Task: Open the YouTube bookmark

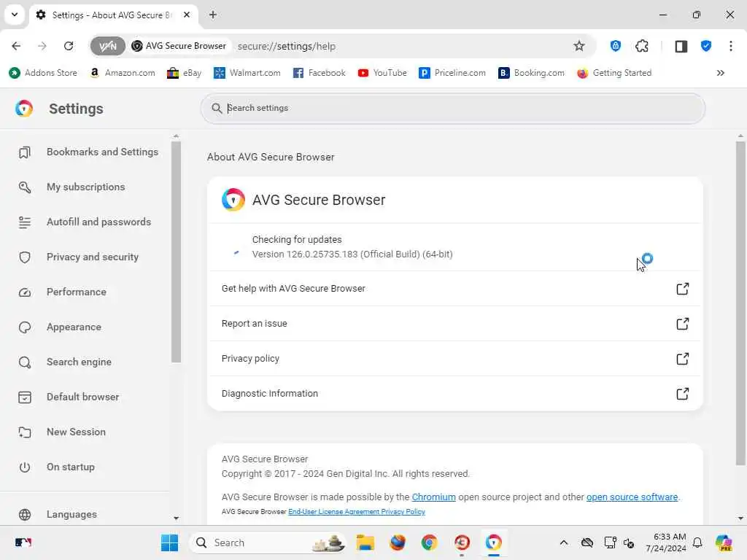Action: pos(382,73)
